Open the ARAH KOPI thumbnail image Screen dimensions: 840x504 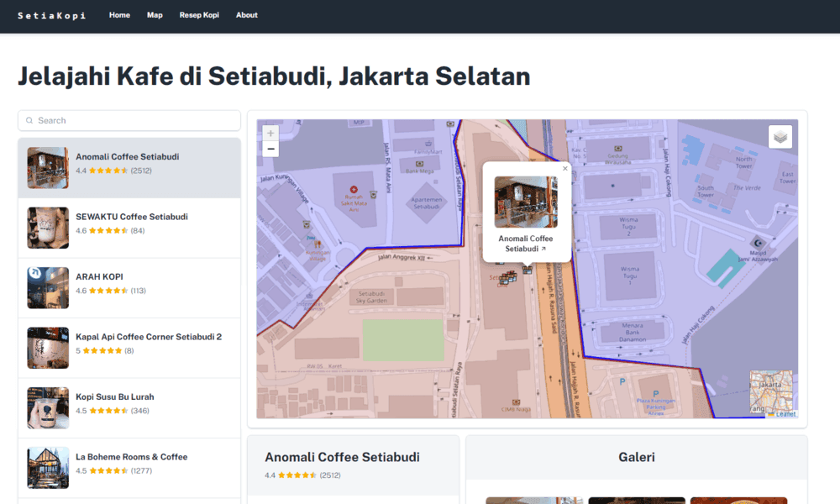pos(48,287)
